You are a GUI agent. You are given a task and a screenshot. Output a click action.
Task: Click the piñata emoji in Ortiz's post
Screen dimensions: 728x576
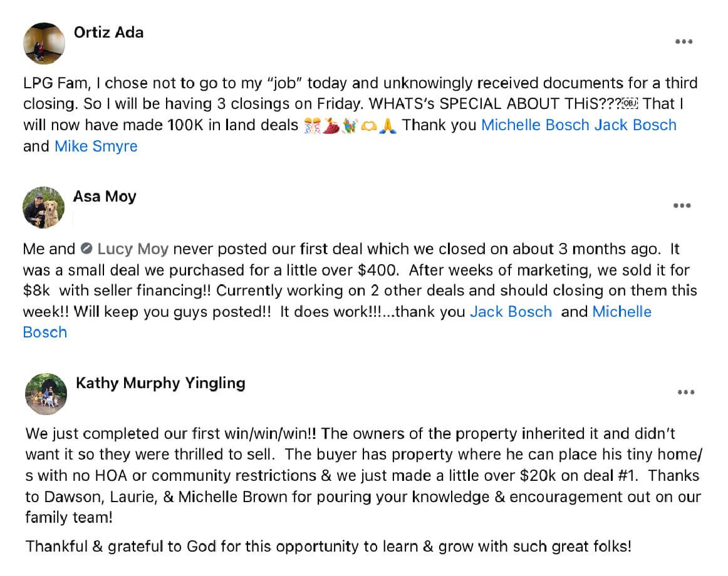[x=350, y=125]
